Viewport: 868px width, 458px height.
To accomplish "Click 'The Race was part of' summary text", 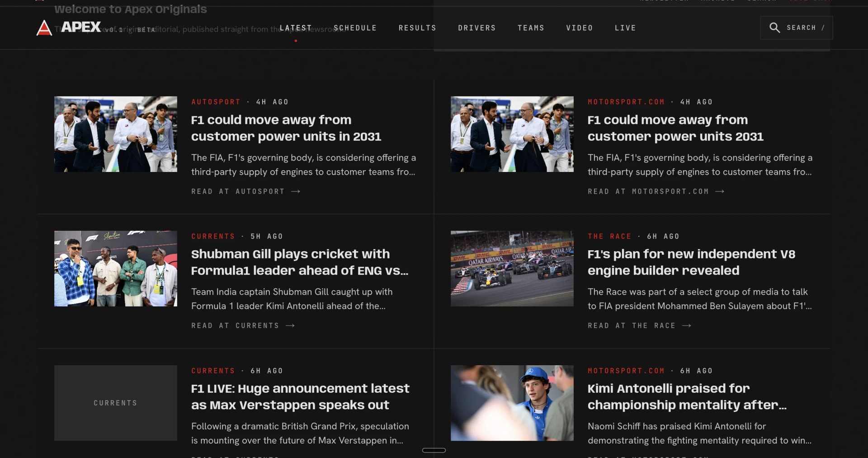I will [700, 299].
